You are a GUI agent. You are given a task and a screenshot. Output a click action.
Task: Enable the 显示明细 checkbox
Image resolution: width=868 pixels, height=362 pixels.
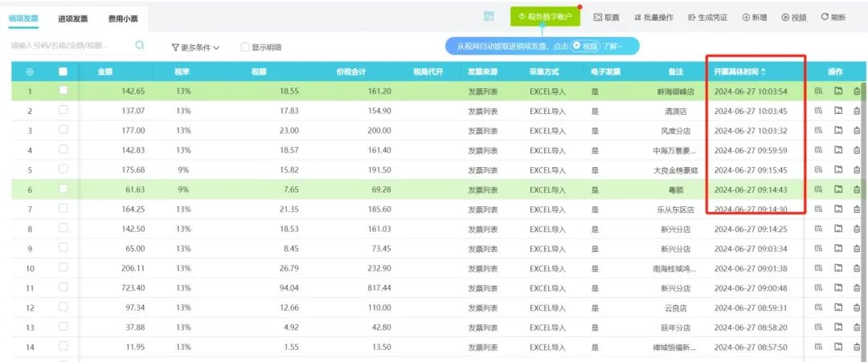pyautogui.click(x=246, y=47)
